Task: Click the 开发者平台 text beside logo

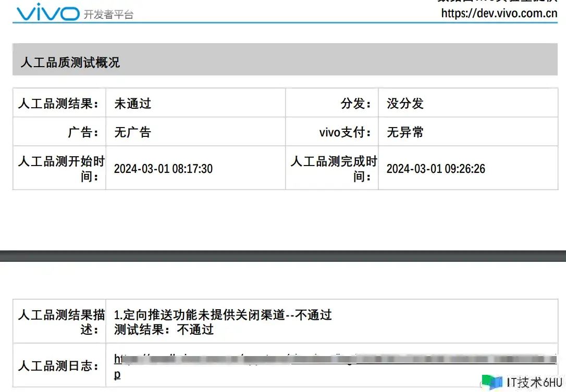Action: [108, 15]
